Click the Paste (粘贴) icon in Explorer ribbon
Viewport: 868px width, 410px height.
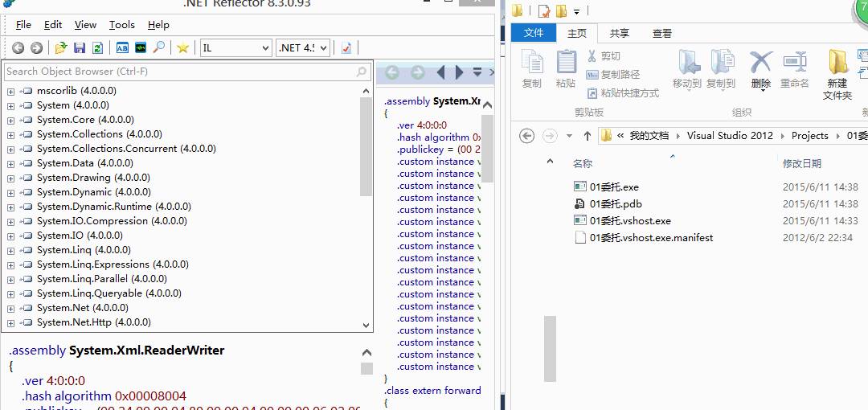click(566, 62)
